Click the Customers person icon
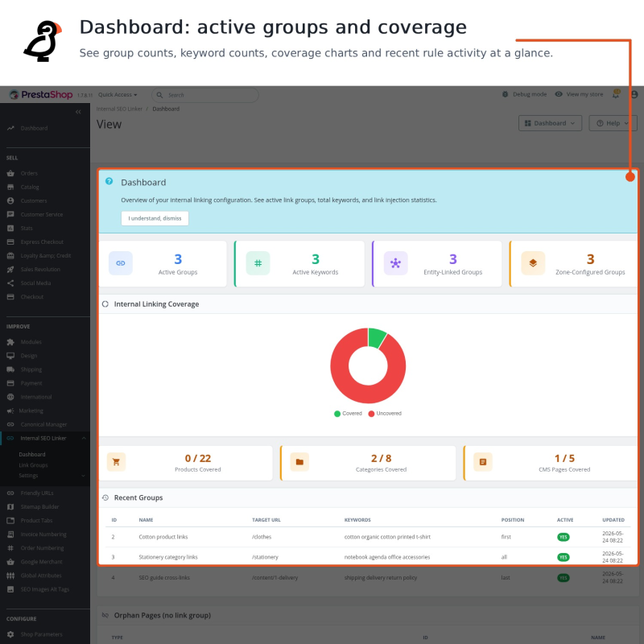Screen dimensions: 644x644 (x=10, y=200)
